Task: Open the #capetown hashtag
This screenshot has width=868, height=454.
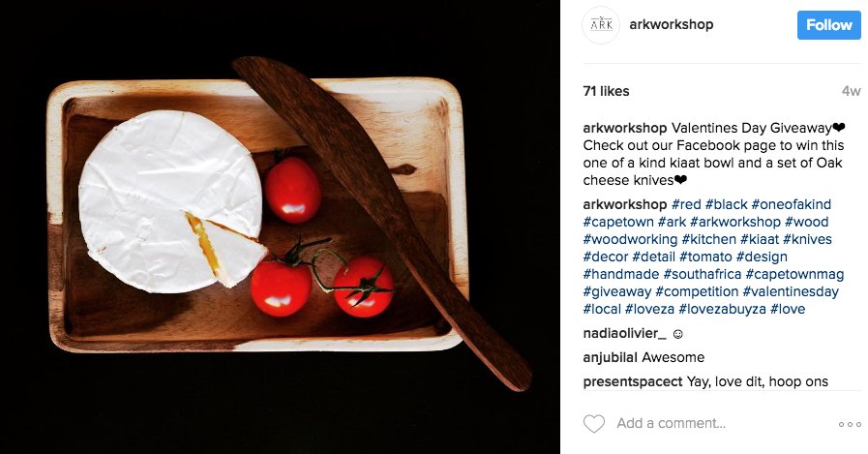Action: pos(618,222)
